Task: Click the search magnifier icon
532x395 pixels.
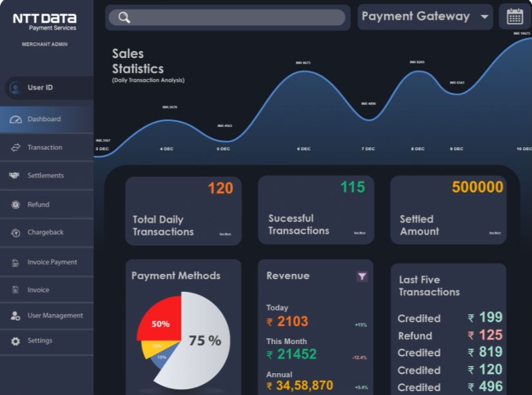Action: (x=124, y=17)
